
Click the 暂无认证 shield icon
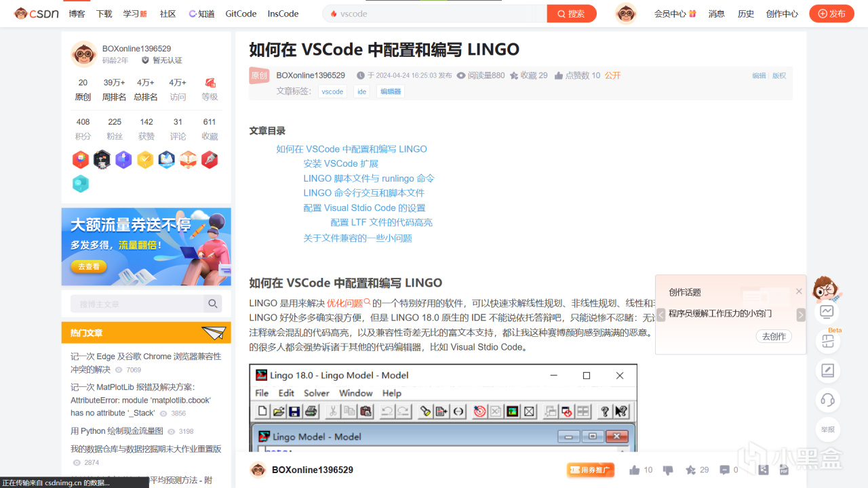click(x=145, y=60)
